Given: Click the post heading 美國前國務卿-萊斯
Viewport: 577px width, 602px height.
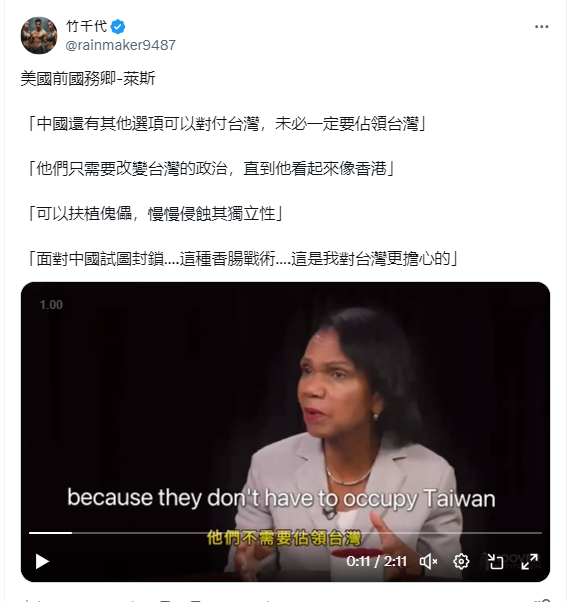Looking at the screenshot, I should pyautogui.click(x=88, y=79).
